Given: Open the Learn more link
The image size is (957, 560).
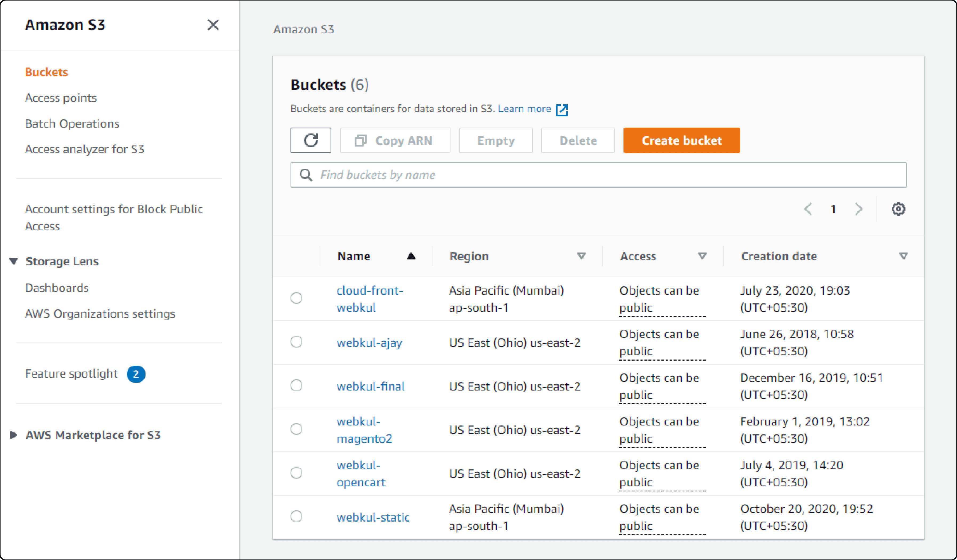Looking at the screenshot, I should pos(524,109).
